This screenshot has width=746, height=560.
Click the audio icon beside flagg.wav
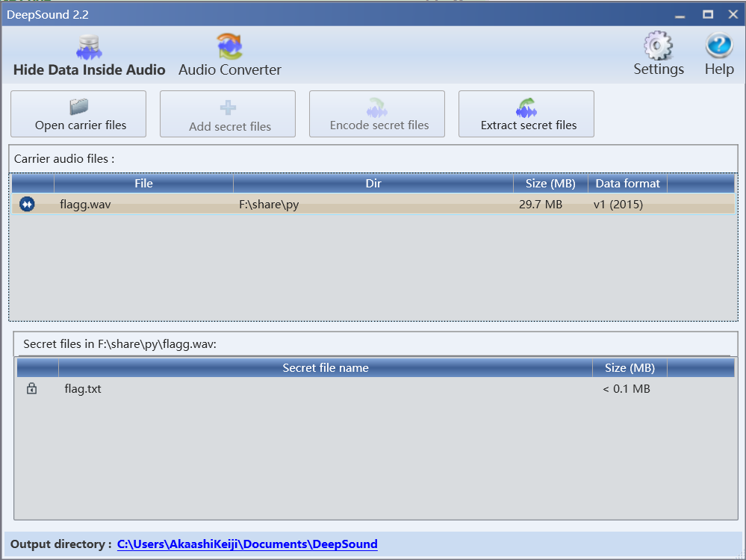point(27,204)
